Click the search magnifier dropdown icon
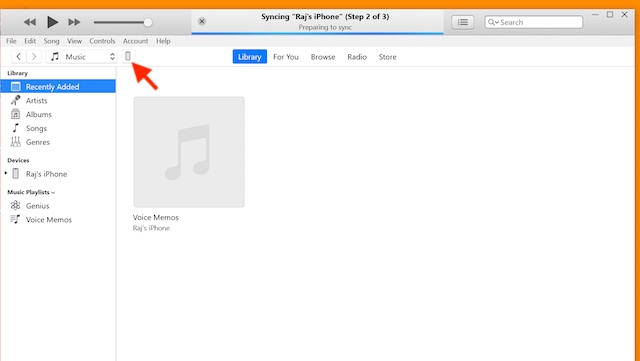 click(493, 22)
